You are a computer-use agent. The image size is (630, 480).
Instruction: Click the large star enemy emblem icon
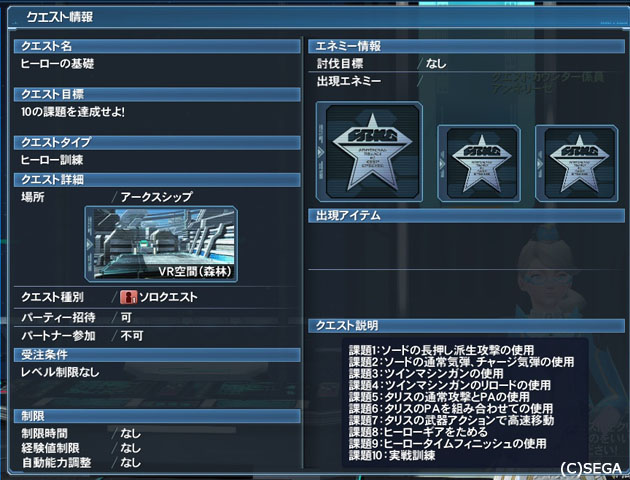click(x=369, y=151)
